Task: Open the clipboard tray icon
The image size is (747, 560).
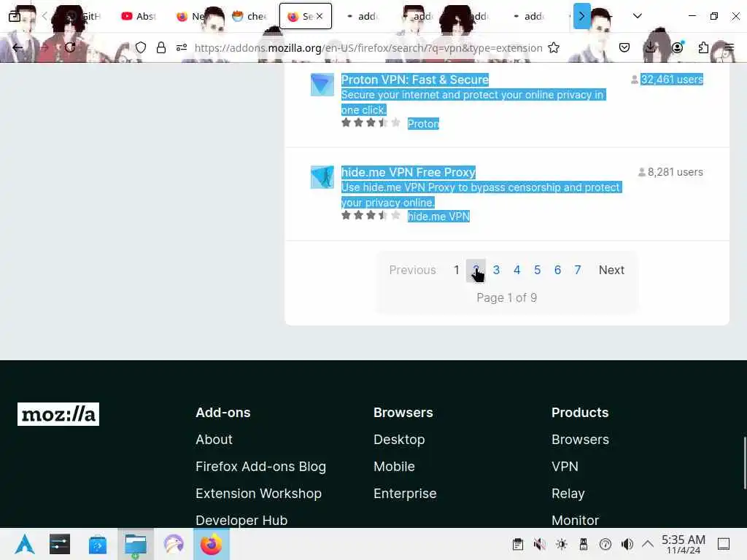Action: click(x=518, y=544)
